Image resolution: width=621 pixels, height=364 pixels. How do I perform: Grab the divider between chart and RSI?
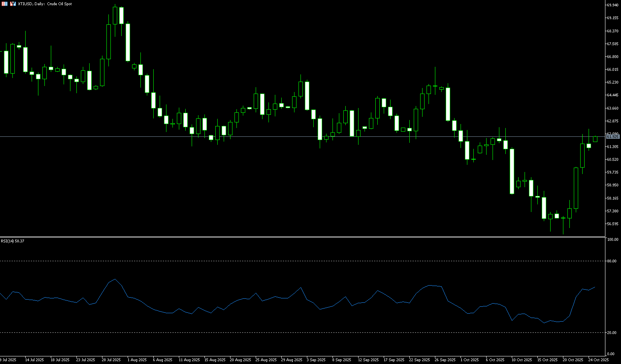(x=302, y=237)
